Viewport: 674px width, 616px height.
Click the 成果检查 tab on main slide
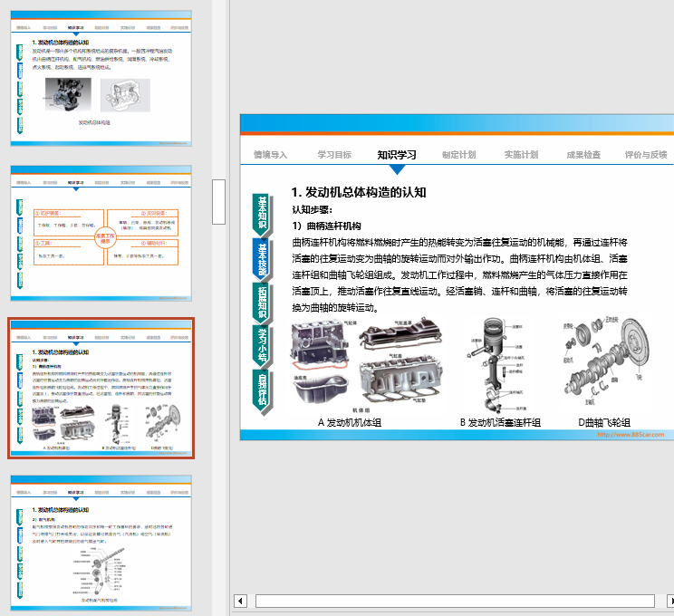tap(583, 155)
